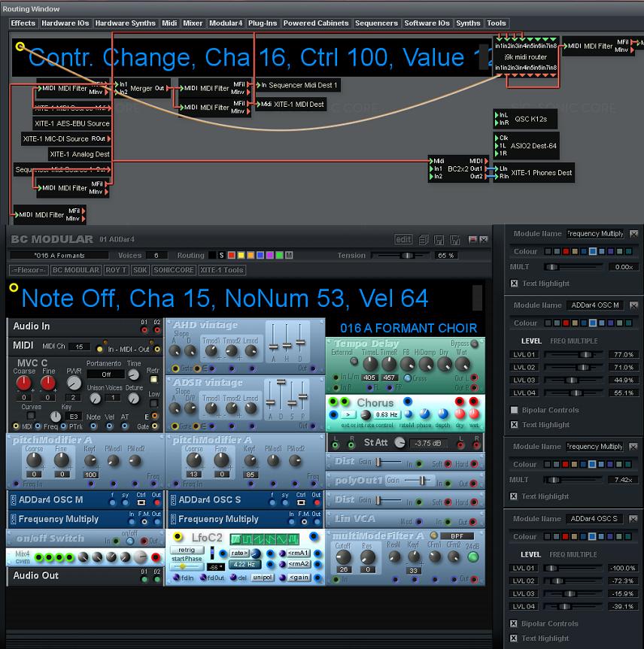Toggle the Tempo Delay Bypass switch
The image size is (644, 649).
(475, 344)
